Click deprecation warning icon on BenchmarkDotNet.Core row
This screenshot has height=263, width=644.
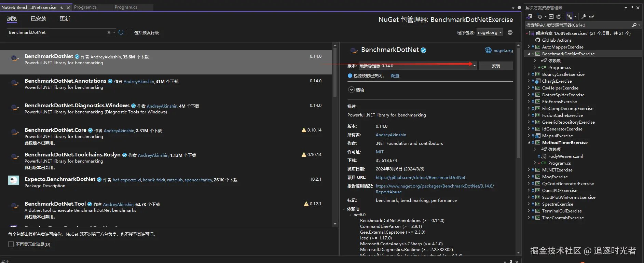click(x=304, y=130)
